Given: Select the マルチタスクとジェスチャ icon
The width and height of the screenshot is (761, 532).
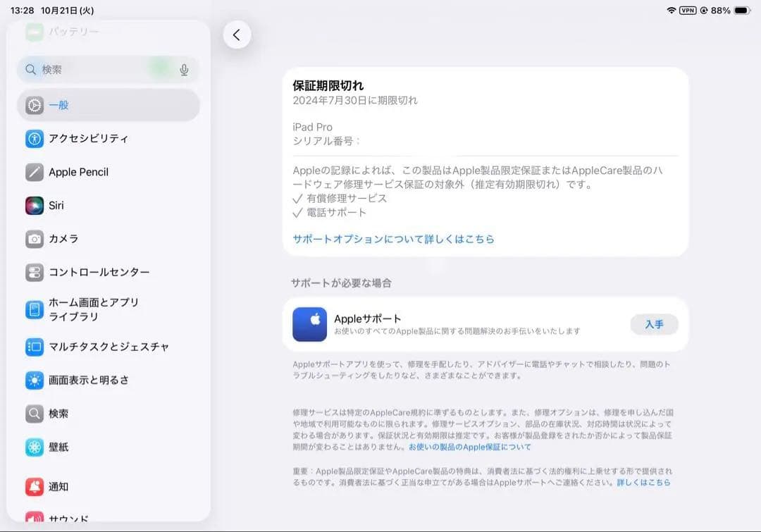Looking at the screenshot, I should [35, 347].
